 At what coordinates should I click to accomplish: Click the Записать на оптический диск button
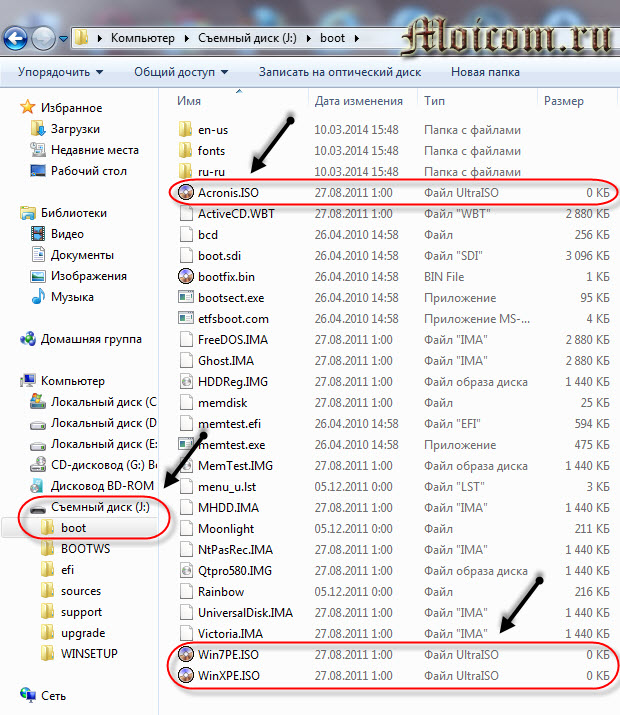point(340,72)
